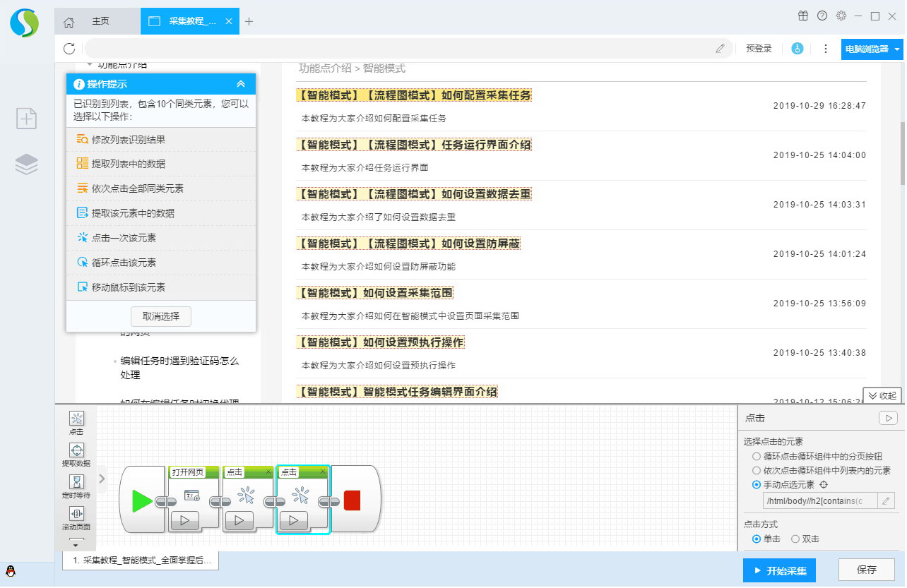The height and width of the screenshot is (588, 907).
Task: Click the green start node in flowchart
Action: pos(142,501)
